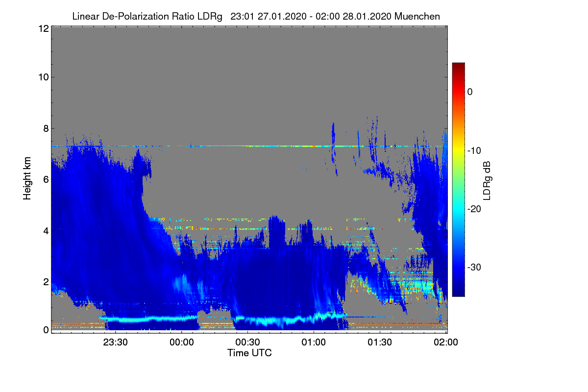Viewport: 588px width, 392px height.
Task: Click the 'Time UTC' axis label
Action: pos(249,353)
